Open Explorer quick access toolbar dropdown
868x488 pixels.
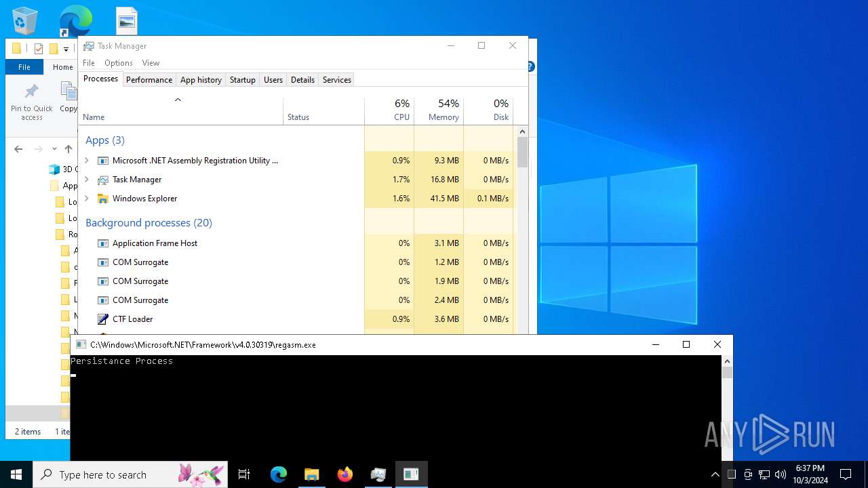(66, 49)
